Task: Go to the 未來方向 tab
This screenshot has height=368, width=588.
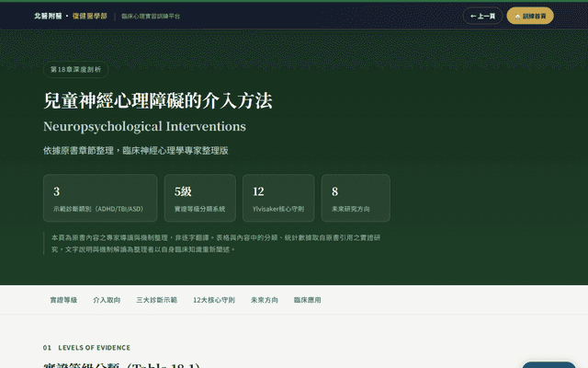Action: (265, 300)
